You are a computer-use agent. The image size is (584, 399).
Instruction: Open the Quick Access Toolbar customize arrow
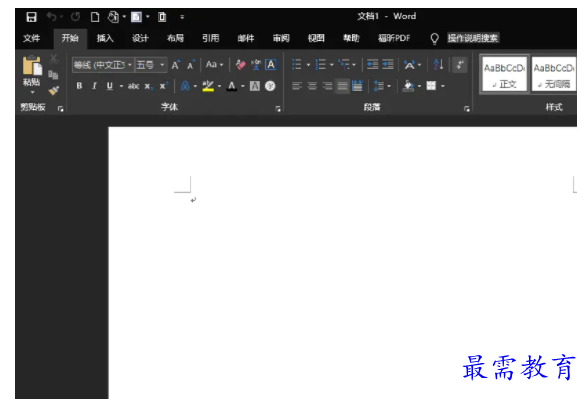182,17
